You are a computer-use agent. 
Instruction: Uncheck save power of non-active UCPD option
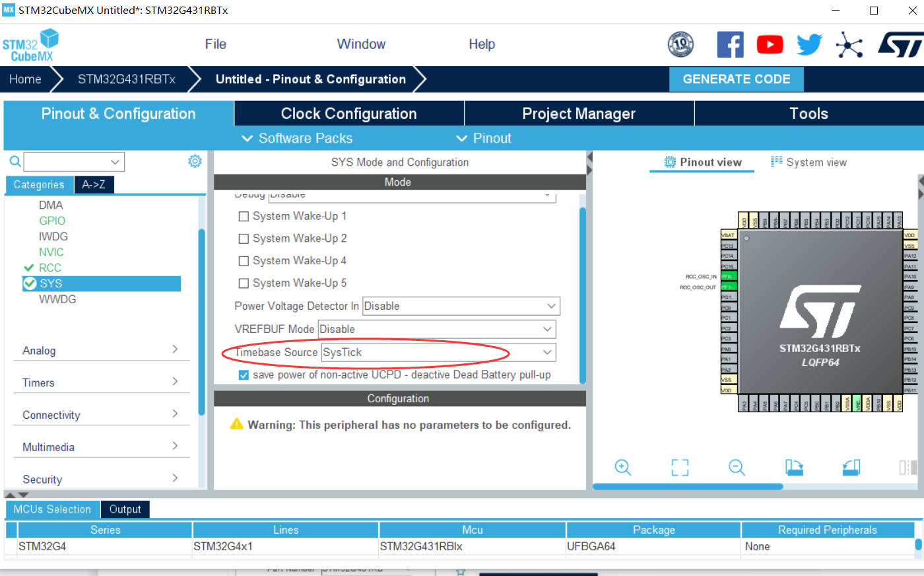(x=244, y=375)
